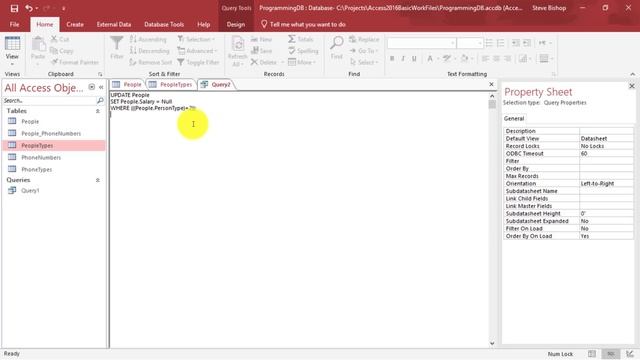Switch to the People document tab
Viewport: 640px width, 360px height.
[127, 84]
